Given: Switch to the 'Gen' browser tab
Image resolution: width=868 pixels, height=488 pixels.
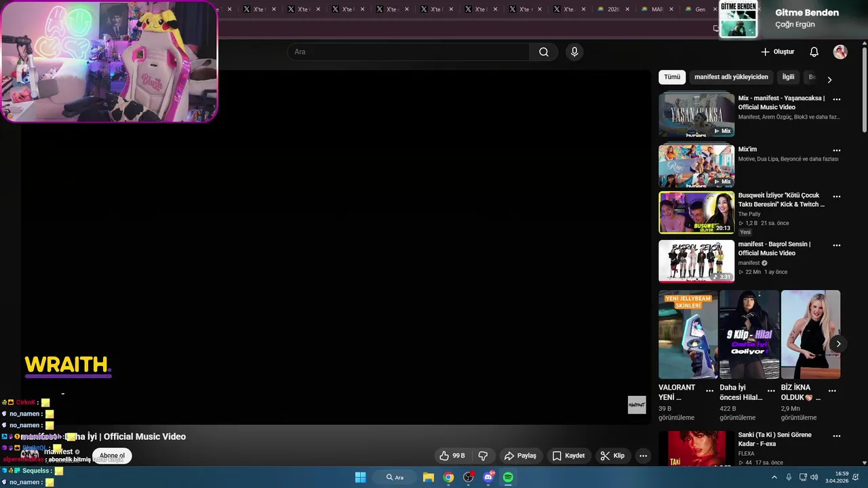Looking at the screenshot, I should (699, 9).
